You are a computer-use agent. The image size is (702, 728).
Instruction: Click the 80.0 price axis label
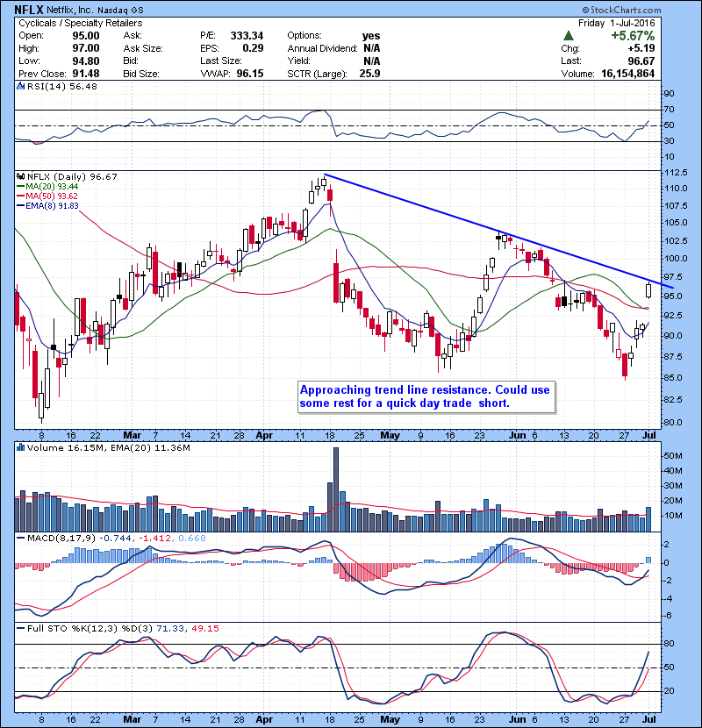pos(673,423)
